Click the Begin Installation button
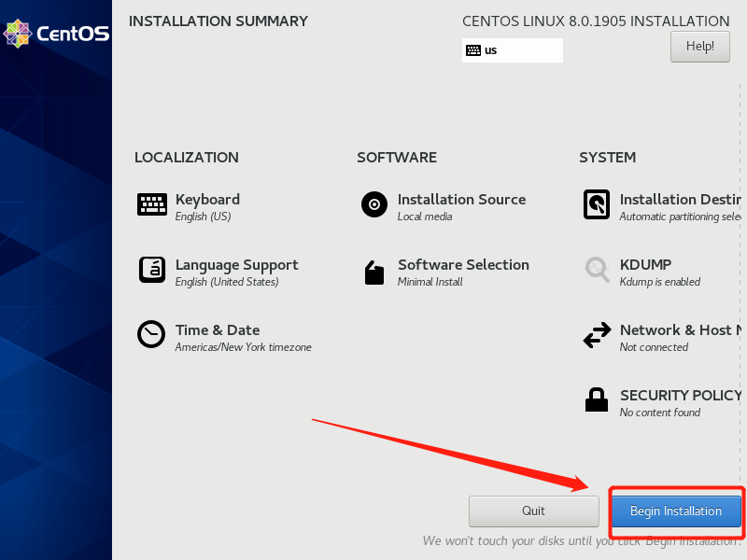This screenshot has width=747, height=560. tap(676, 511)
